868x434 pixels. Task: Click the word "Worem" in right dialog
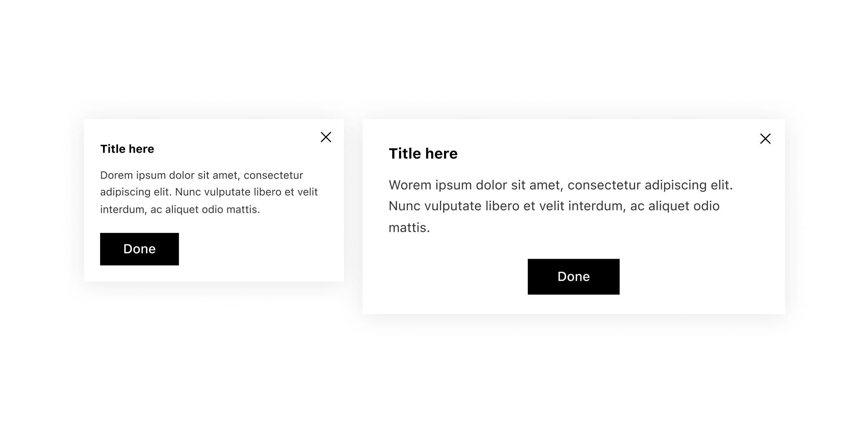tap(410, 185)
